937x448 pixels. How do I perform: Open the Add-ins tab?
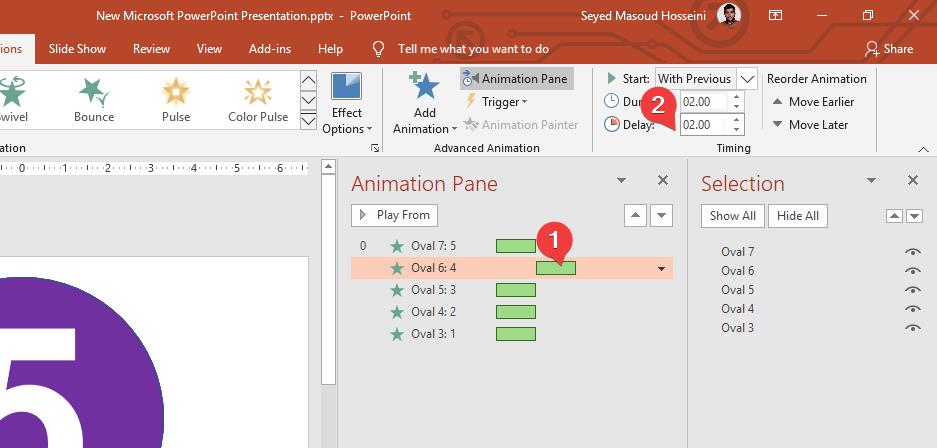pyautogui.click(x=270, y=49)
